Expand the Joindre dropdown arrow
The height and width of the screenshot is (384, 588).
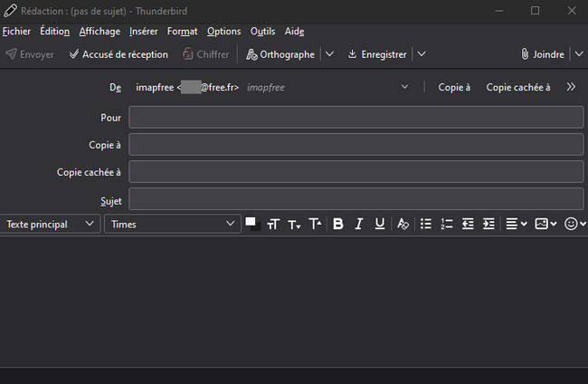[579, 54]
